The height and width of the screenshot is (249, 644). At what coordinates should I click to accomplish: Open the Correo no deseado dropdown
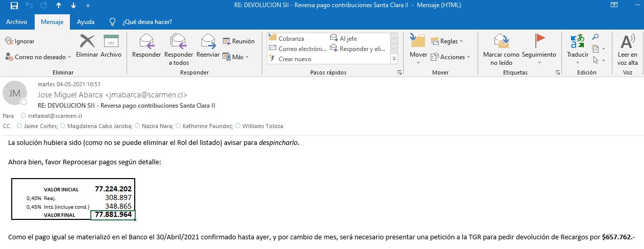(70, 57)
